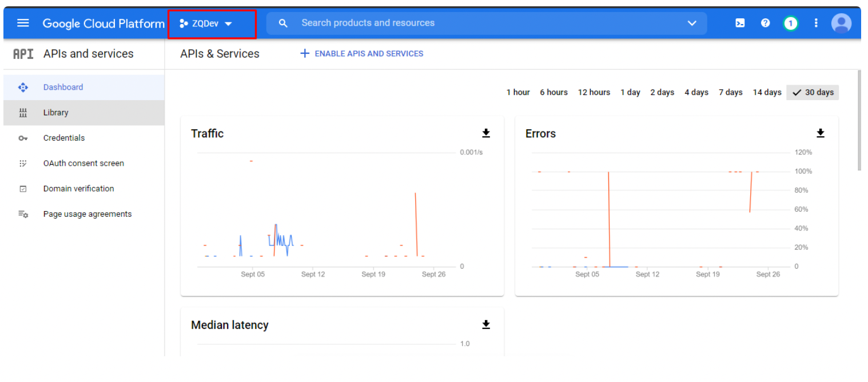Select the 14 days time range
This screenshot has width=868, height=382.
click(767, 93)
